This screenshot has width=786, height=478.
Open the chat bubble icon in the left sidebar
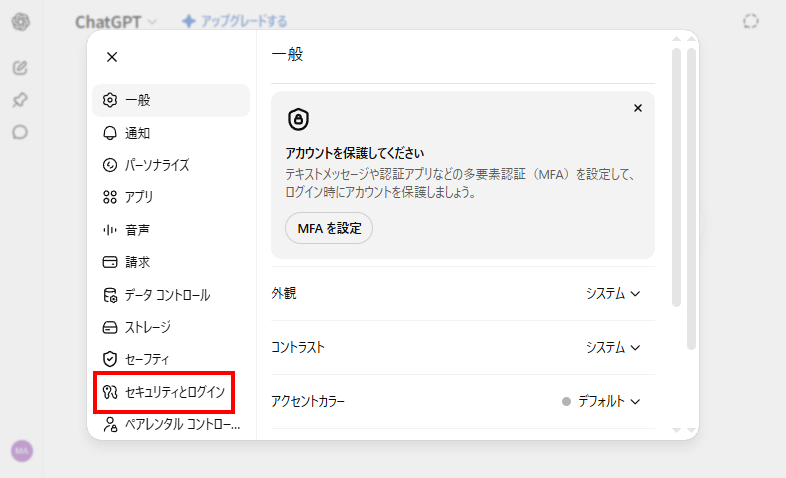coord(20,132)
